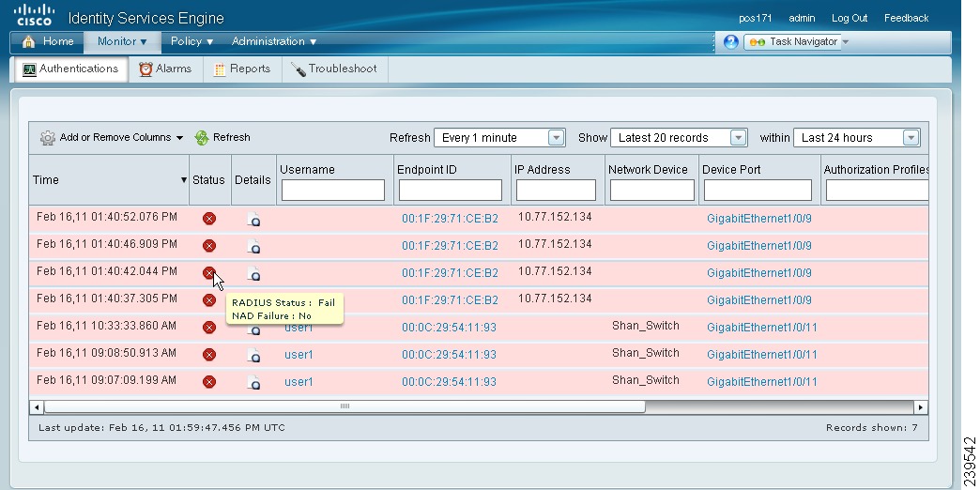Sort by the Time column header

click(x=109, y=180)
